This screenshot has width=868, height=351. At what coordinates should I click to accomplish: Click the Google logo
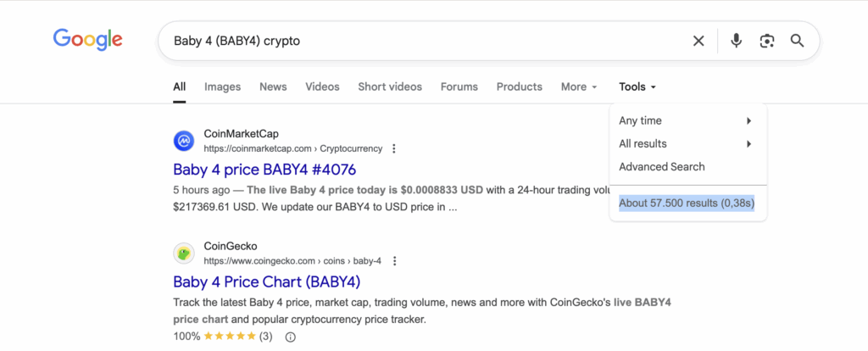87,39
